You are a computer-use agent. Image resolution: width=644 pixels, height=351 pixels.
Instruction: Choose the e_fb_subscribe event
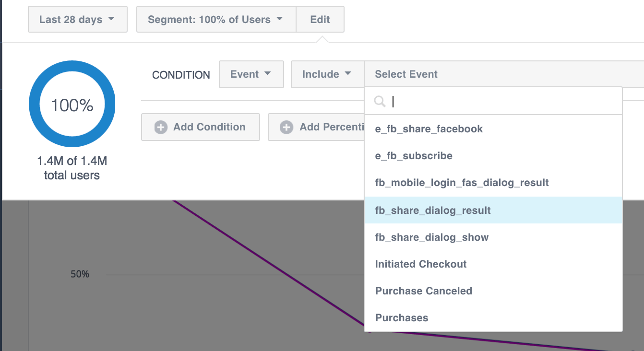pos(414,156)
